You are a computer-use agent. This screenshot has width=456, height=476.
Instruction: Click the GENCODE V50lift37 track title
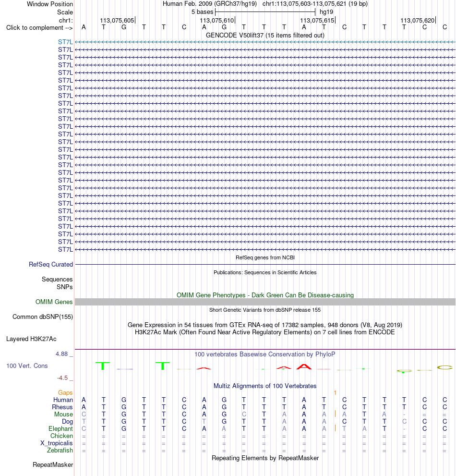click(x=265, y=35)
